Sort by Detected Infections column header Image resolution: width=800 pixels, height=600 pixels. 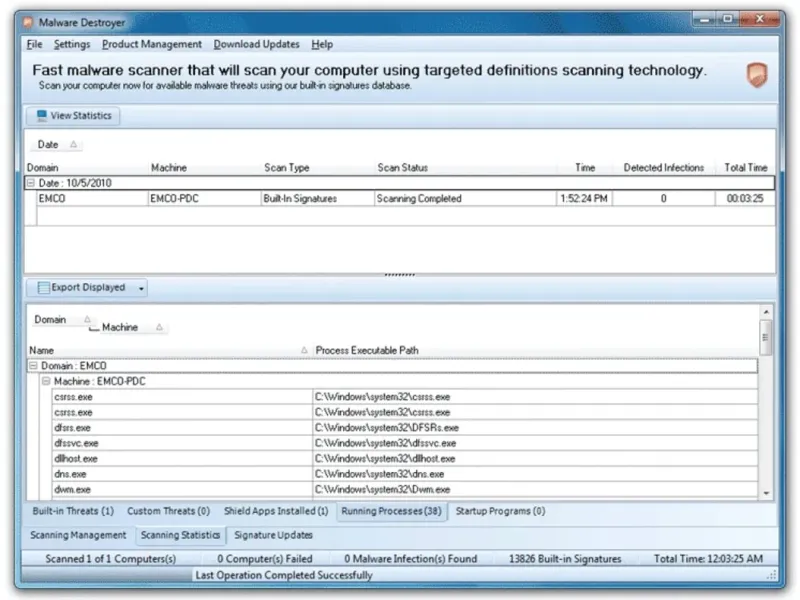[663, 168]
